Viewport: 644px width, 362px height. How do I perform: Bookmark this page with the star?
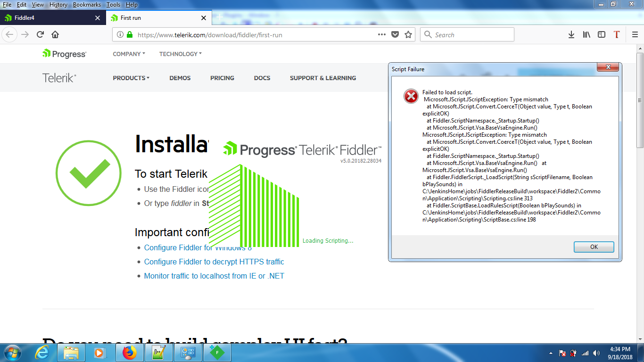408,34
